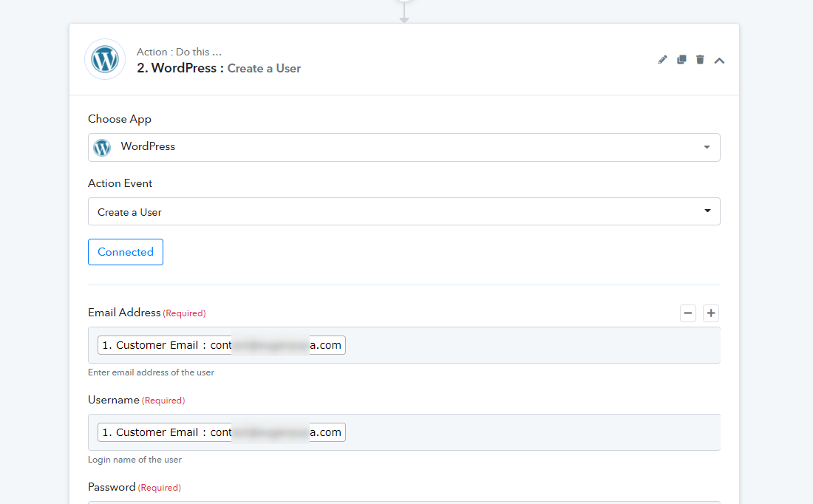Click the Email Address (Required) label
813x504 pixels.
coord(147,313)
